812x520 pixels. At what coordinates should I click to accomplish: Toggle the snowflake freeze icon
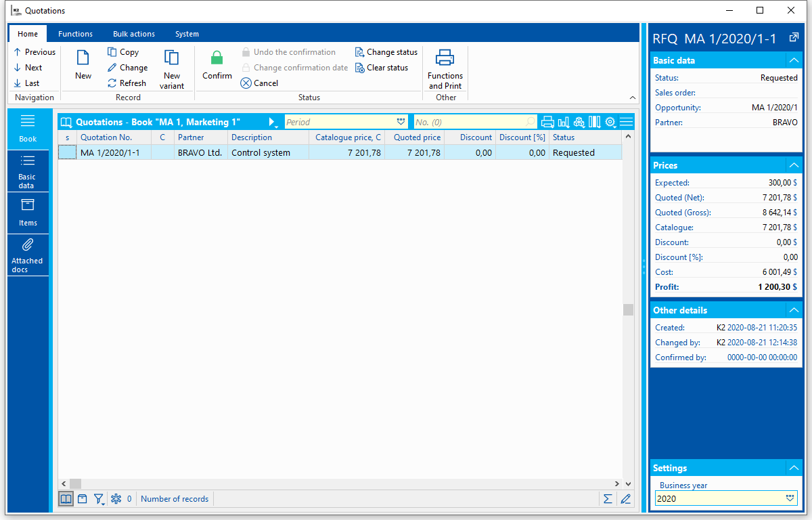116,499
